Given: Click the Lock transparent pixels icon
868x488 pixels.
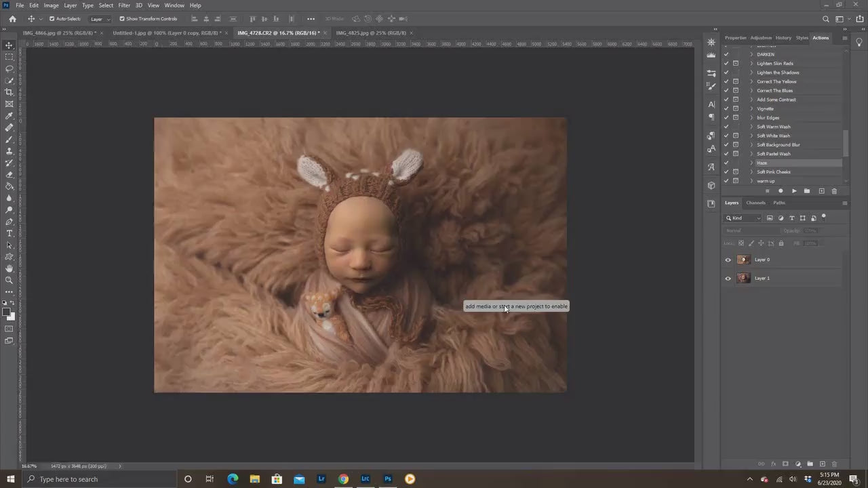Looking at the screenshot, I should coord(741,243).
